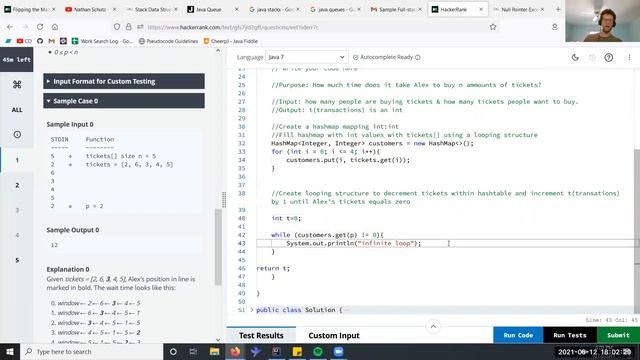Click the Cortana circle in the taskbar
Viewport: 640px width, 360px height.
pos(173,351)
